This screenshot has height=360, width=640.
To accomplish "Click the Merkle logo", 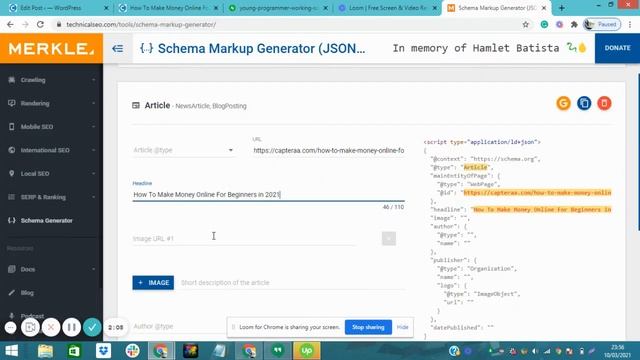I will (x=51, y=49).
